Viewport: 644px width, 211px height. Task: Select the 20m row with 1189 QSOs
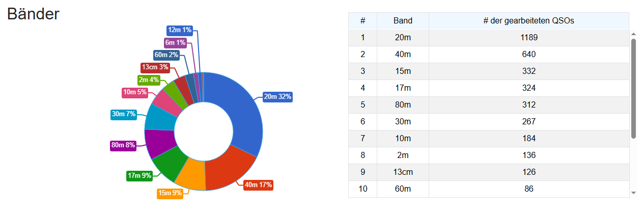click(x=489, y=38)
